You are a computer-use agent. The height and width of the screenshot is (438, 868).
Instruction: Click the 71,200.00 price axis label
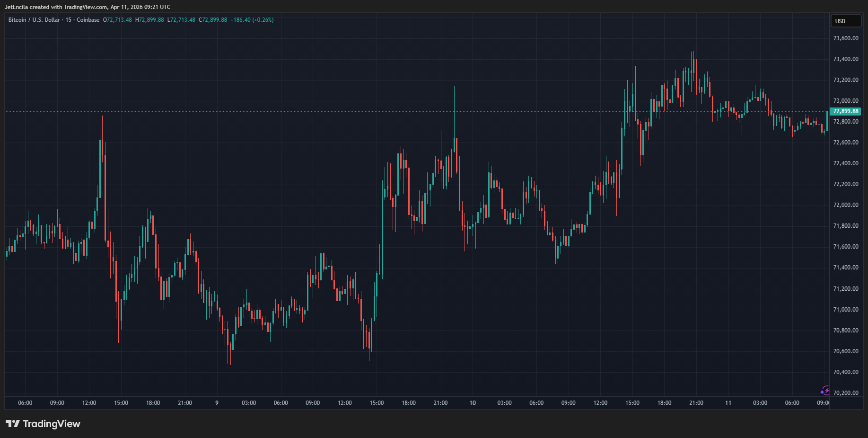(846, 289)
